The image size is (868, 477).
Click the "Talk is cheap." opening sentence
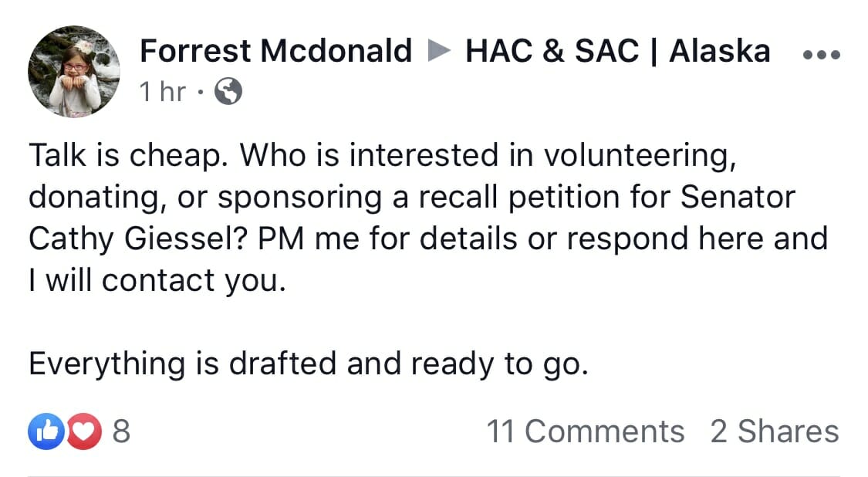(128, 155)
